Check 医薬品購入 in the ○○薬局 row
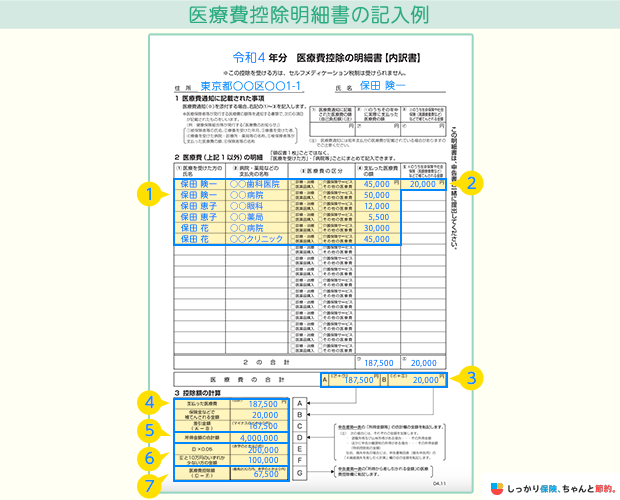Screen dimensions: 620x500 tap(293, 220)
